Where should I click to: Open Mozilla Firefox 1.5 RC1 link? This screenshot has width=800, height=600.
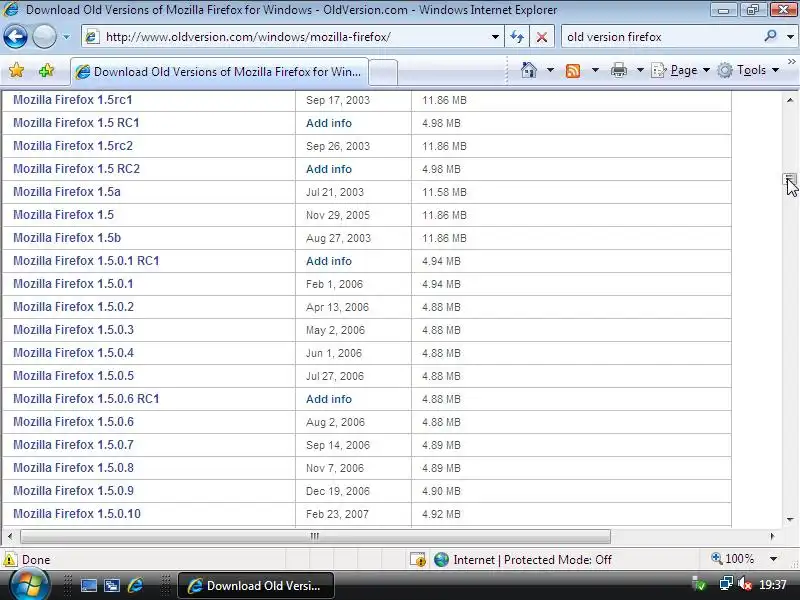[76, 123]
